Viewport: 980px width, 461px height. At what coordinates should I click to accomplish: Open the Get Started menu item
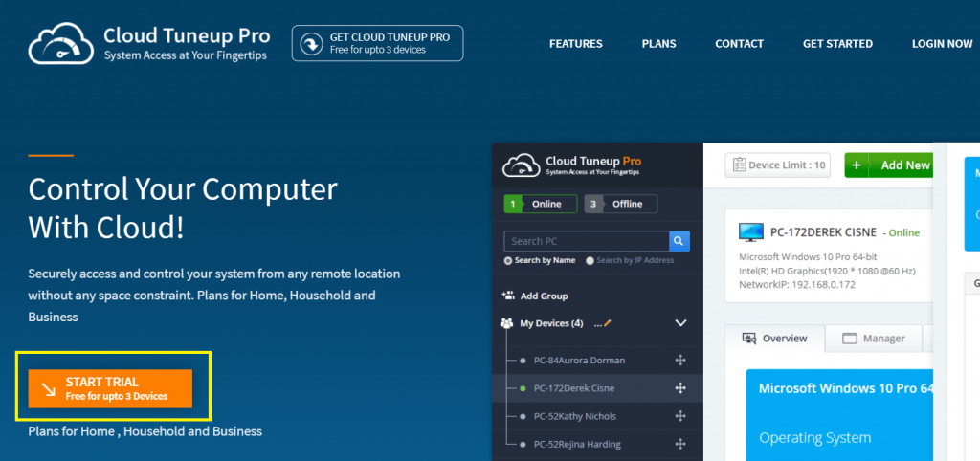[x=837, y=44]
